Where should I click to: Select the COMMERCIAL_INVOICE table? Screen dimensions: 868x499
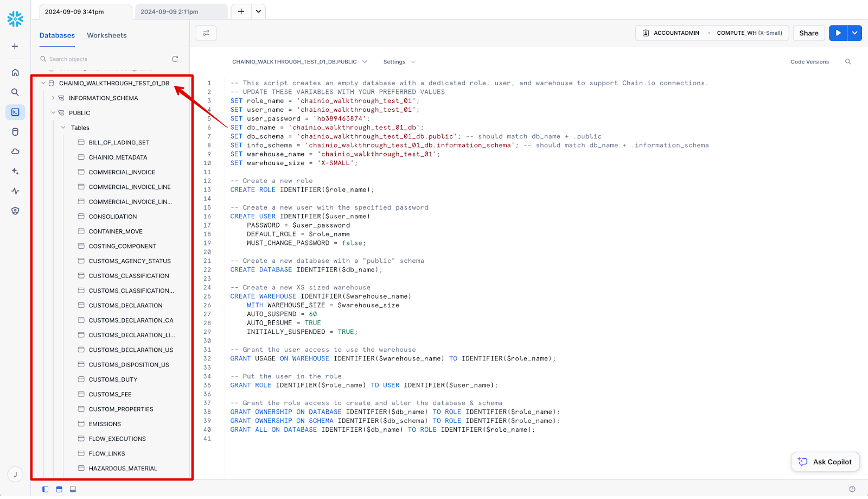tap(122, 172)
